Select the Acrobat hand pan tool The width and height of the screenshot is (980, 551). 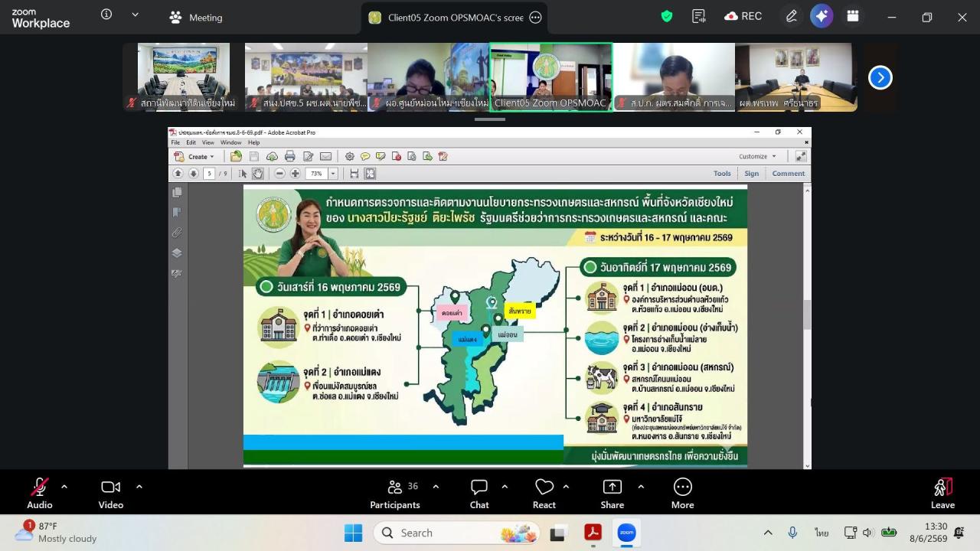coord(258,174)
